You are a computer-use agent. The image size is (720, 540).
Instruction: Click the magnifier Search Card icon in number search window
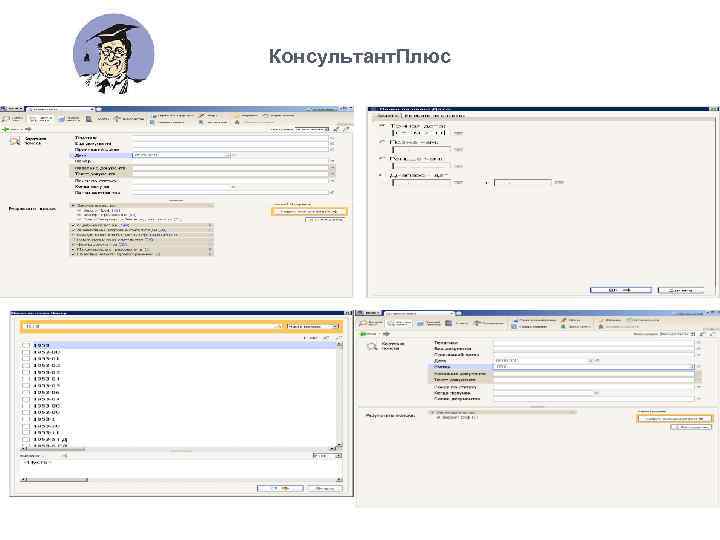tap(372, 347)
